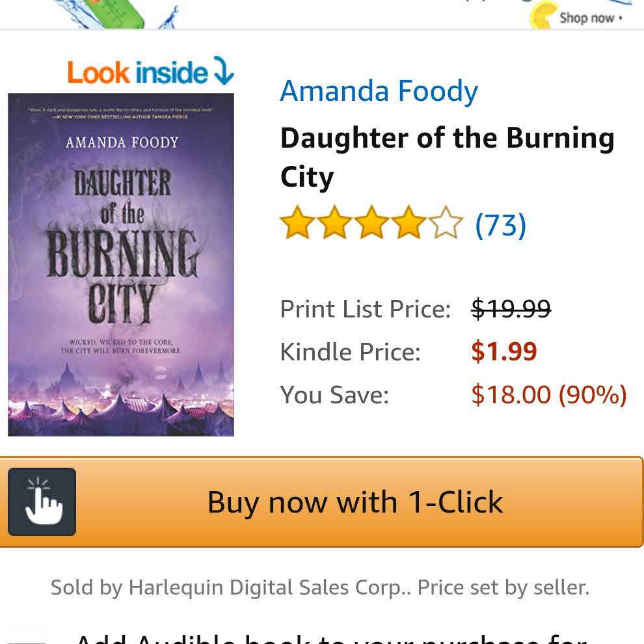This screenshot has width=644, height=644.
Task: Select the Add Audible book offer text
Action: 332,637
